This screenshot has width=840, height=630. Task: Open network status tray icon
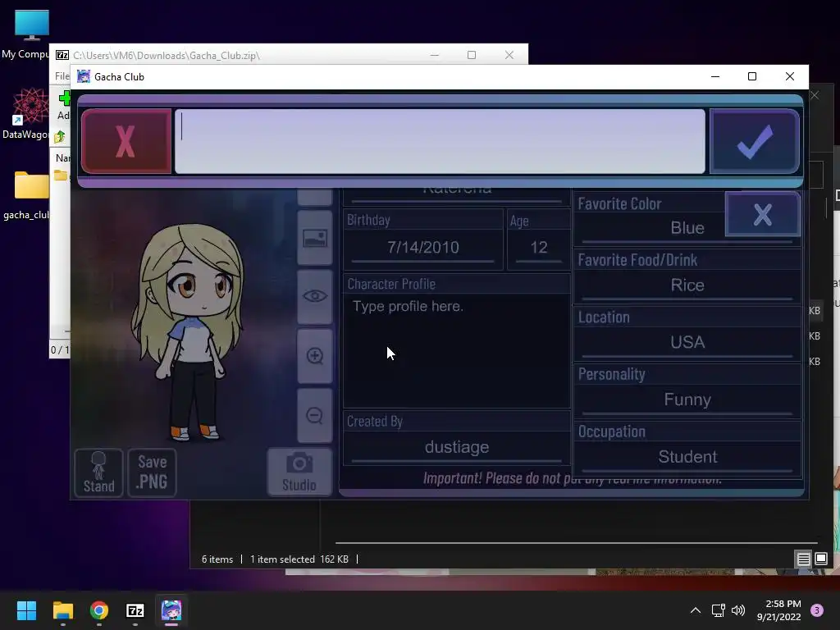tap(718, 610)
